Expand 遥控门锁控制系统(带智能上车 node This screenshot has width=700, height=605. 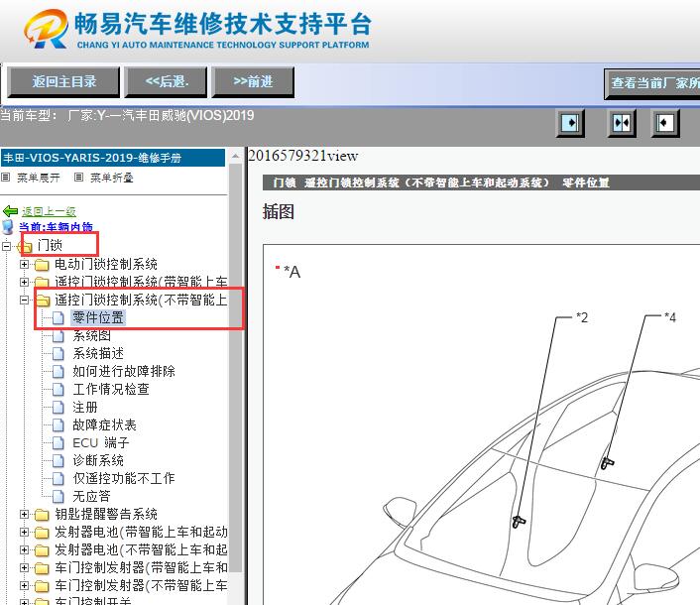point(24,283)
